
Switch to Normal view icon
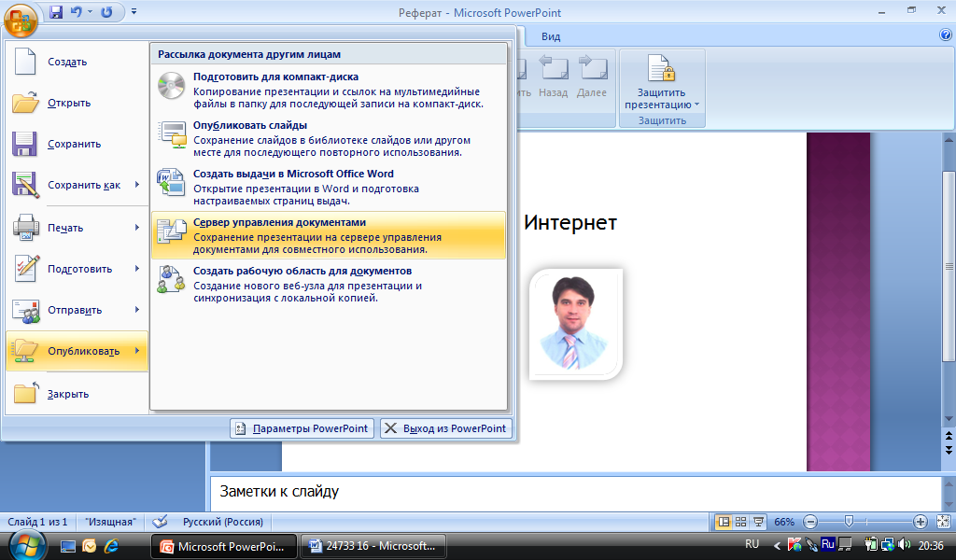(x=724, y=522)
